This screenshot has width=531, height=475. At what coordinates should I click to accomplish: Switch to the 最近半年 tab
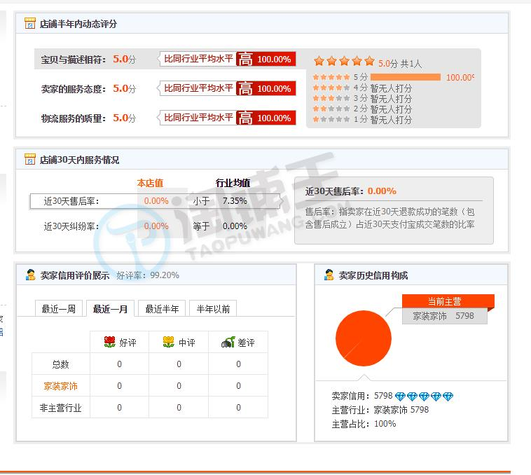162,308
